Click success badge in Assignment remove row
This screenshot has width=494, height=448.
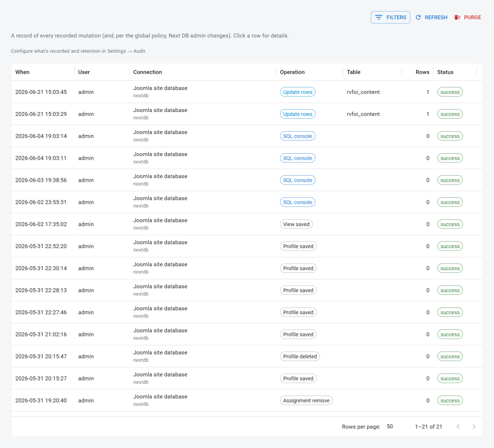450,400
